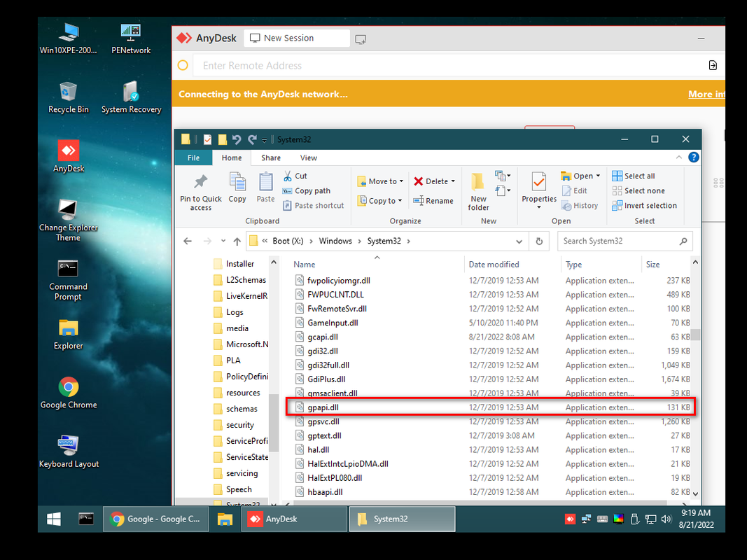Screen dimensions: 747x560
Task: Click the refresh button beside address bar
Action: (x=539, y=241)
